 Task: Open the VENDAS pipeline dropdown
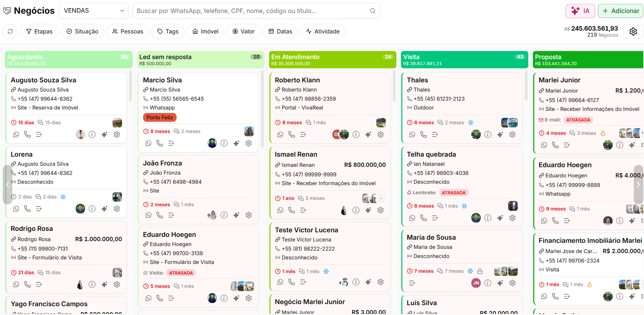94,11
